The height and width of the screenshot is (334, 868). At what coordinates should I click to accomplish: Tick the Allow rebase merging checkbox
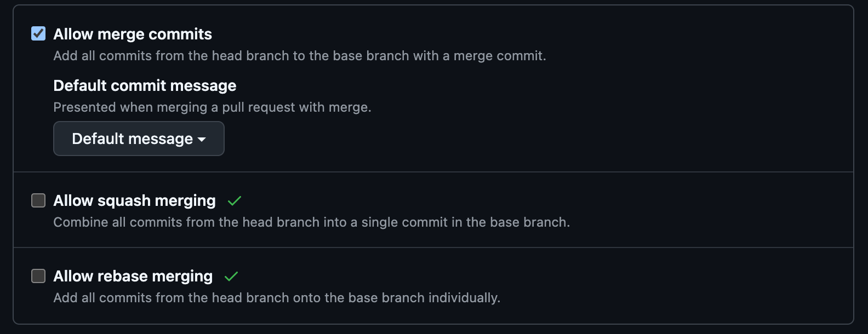(x=38, y=276)
